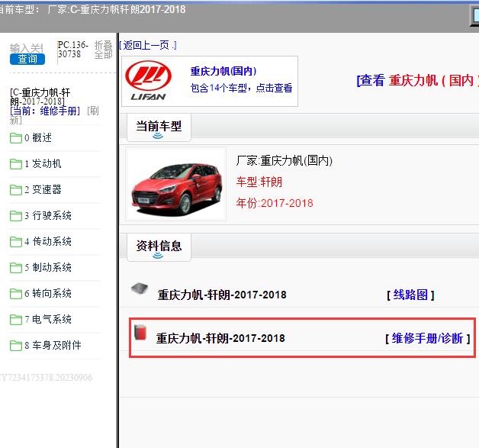Screen dimensions: 479x448
Task: Click the folder icon beside 8 车身及附件
Action: (x=16, y=346)
